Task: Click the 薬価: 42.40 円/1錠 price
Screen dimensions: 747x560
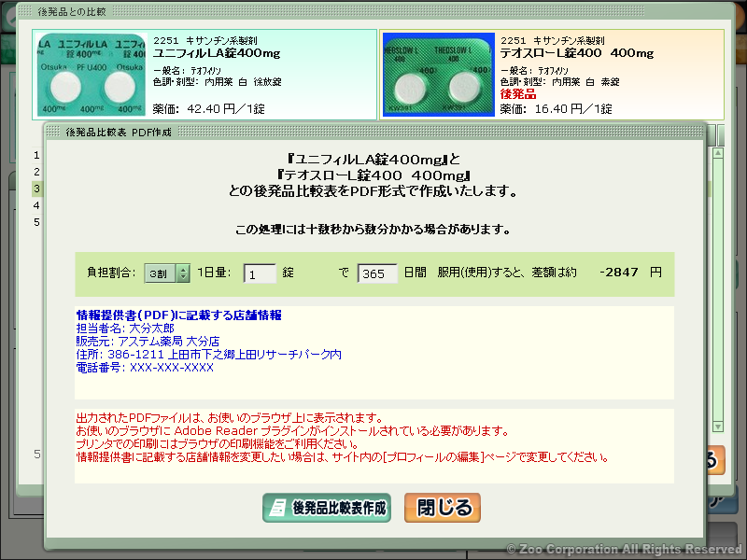Action: (208, 109)
